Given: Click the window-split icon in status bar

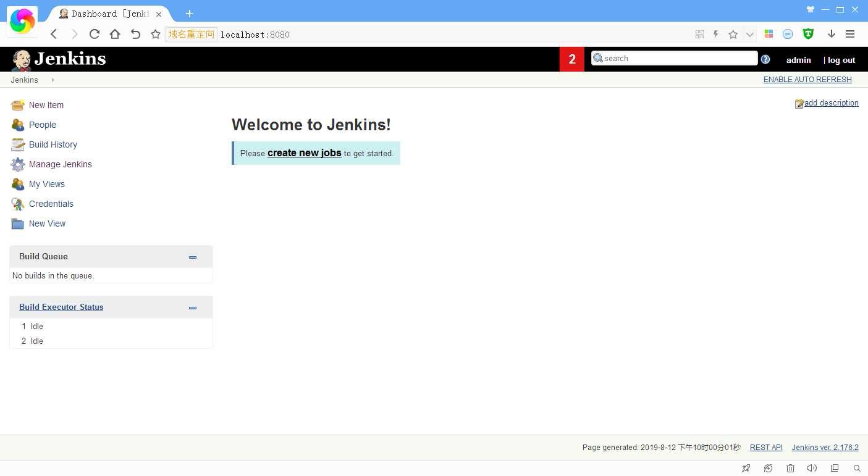Looking at the screenshot, I should tap(835, 469).
